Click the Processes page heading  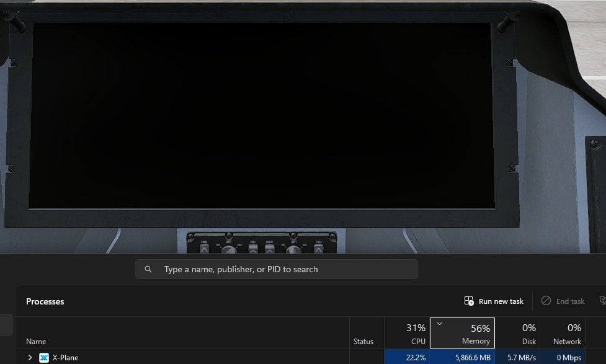pyautogui.click(x=45, y=301)
